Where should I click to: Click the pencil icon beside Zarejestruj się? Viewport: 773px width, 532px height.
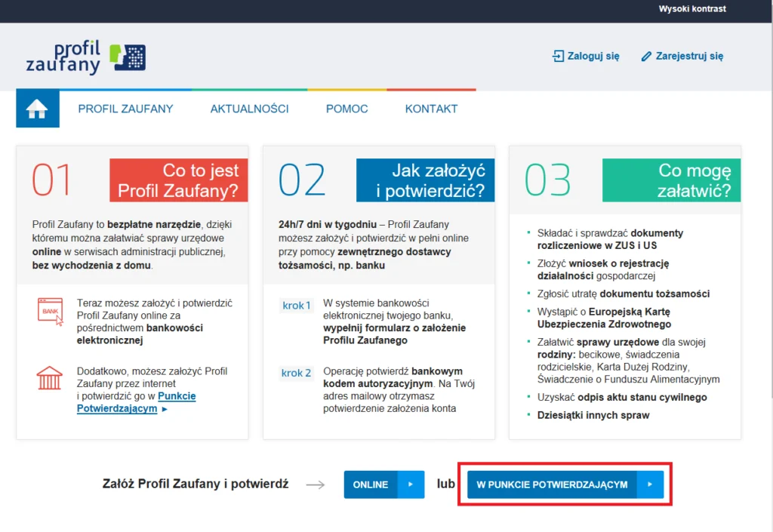pyautogui.click(x=645, y=56)
